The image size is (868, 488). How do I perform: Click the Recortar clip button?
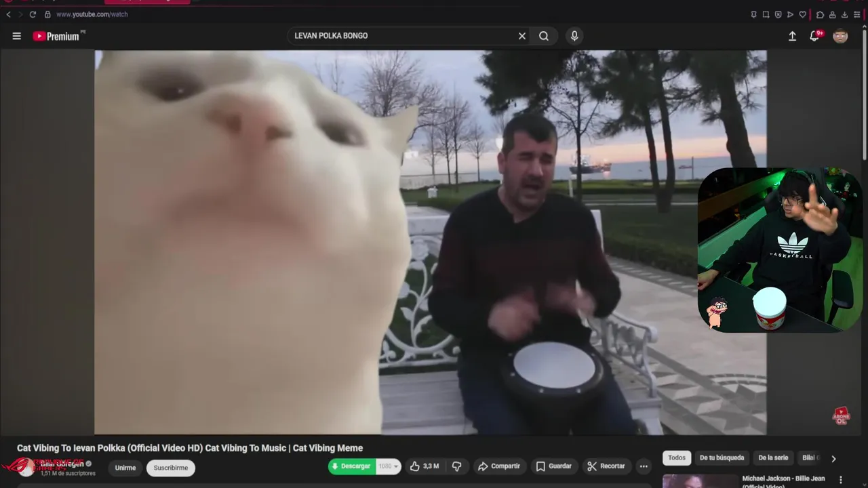point(606,466)
